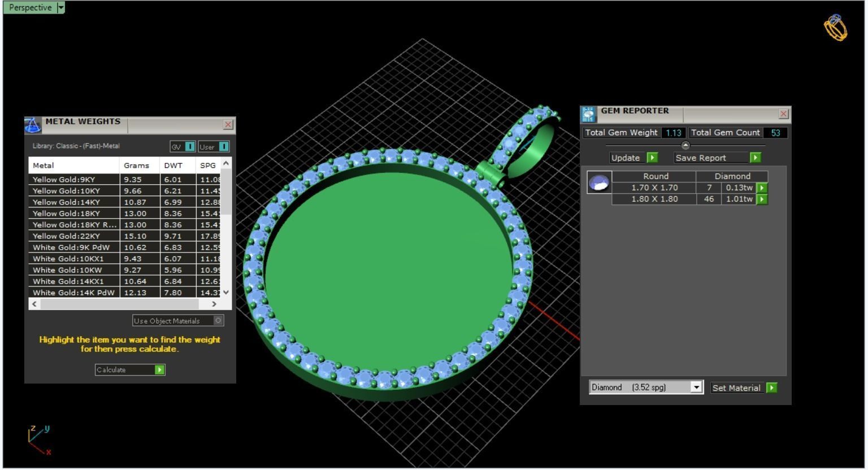Select the Yellow Gold:18KY row

(x=125, y=214)
